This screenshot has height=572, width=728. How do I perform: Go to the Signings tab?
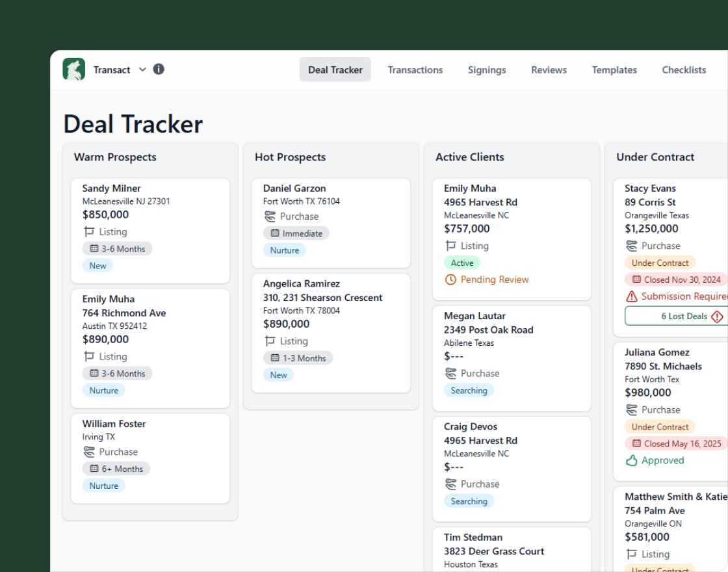pos(487,70)
